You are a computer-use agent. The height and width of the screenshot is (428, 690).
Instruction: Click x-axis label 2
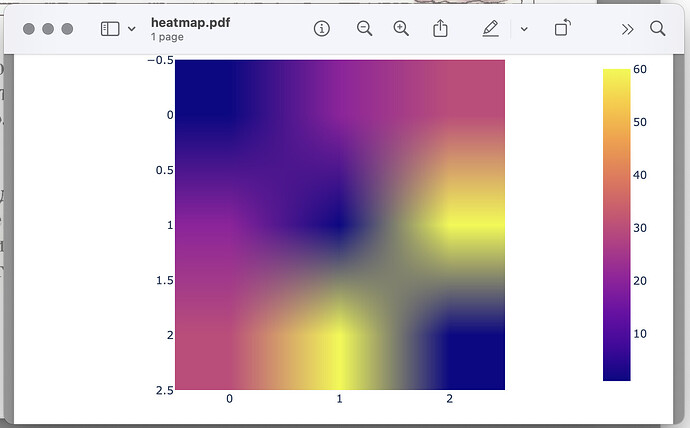click(449, 399)
